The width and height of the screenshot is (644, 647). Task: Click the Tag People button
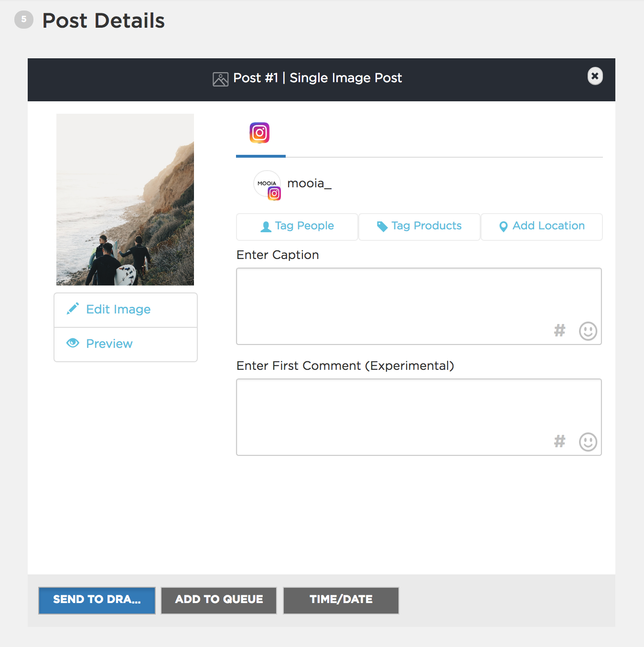click(297, 226)
